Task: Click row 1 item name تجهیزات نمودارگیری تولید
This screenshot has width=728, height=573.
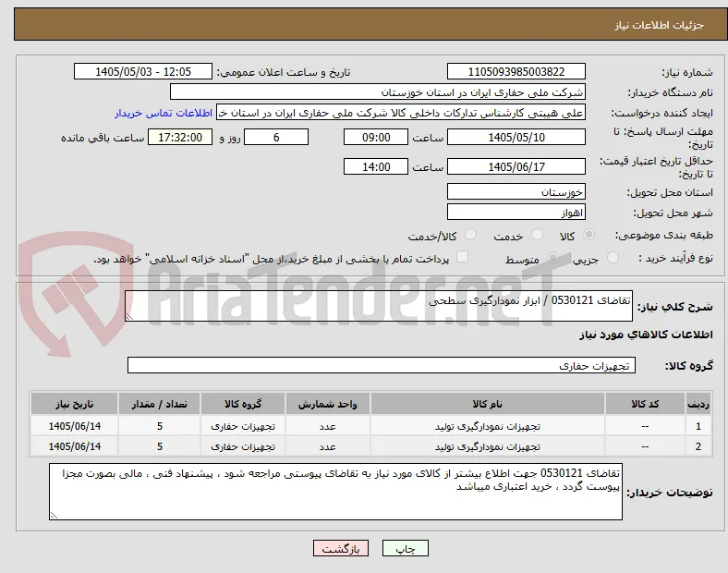Action: [x=488, y=426]
